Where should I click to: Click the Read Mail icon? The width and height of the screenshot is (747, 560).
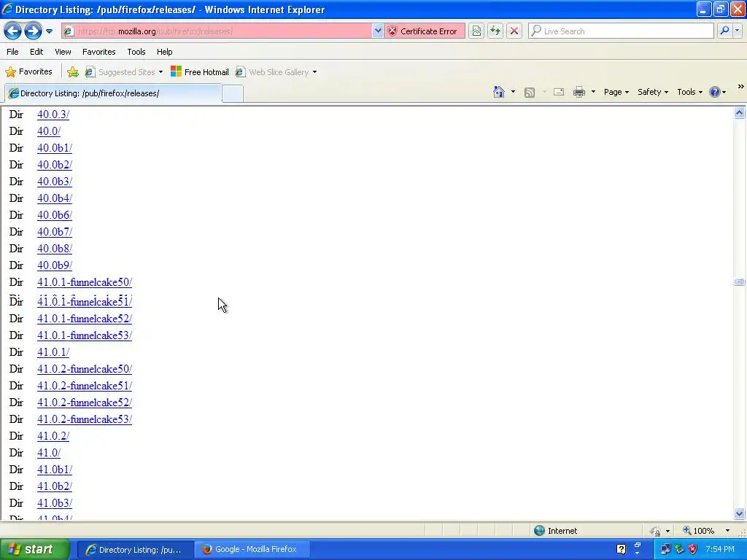559,92
